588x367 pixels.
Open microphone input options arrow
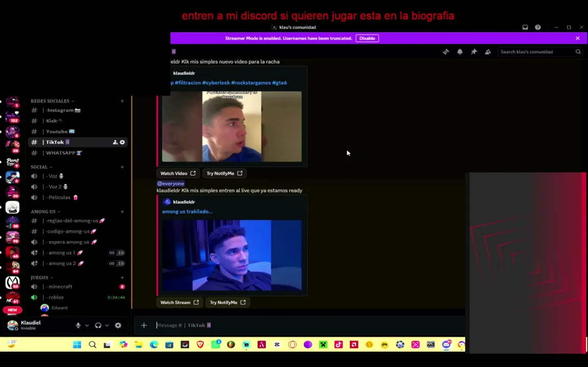[87, 325]
